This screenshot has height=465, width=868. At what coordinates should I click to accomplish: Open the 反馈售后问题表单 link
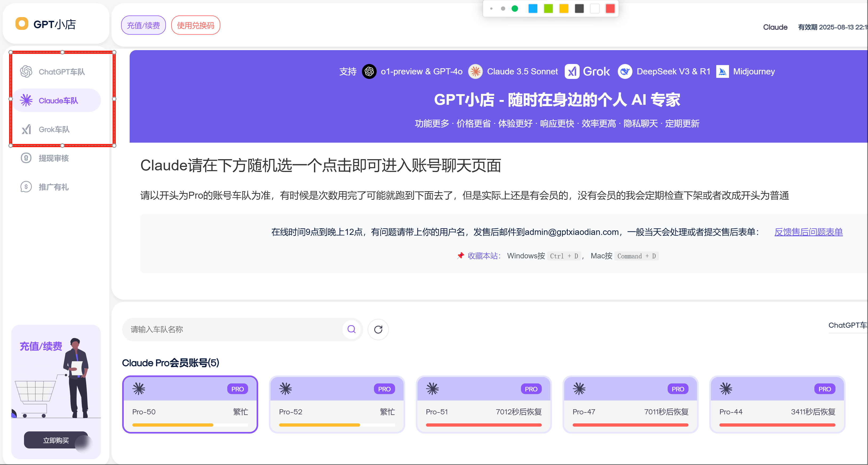tap(808, 232)
